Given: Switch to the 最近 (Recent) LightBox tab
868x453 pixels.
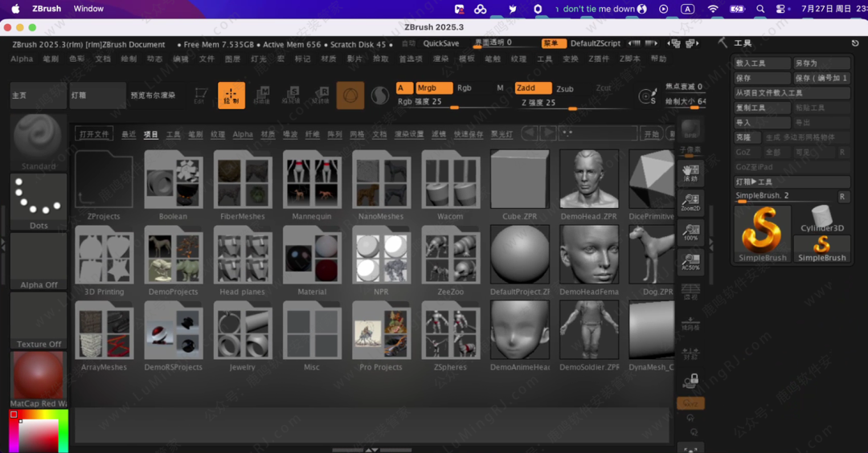Looking at the screenshot, I should 129,134.
